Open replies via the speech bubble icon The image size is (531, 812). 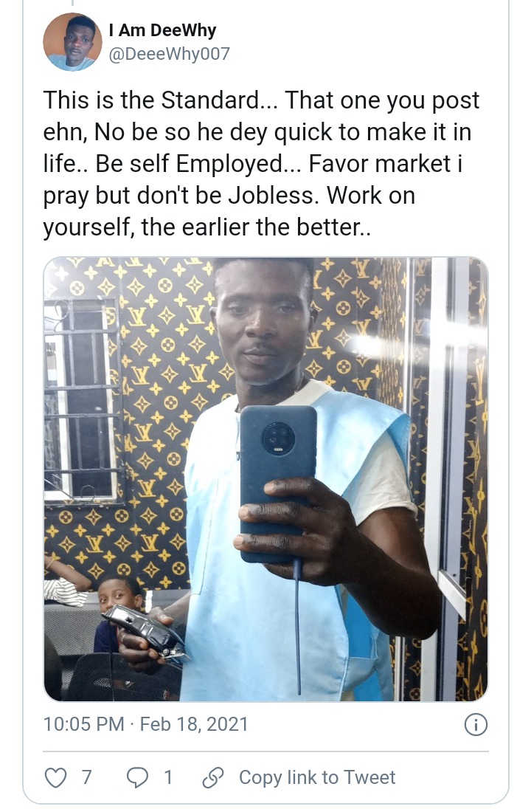click(137, 777)
